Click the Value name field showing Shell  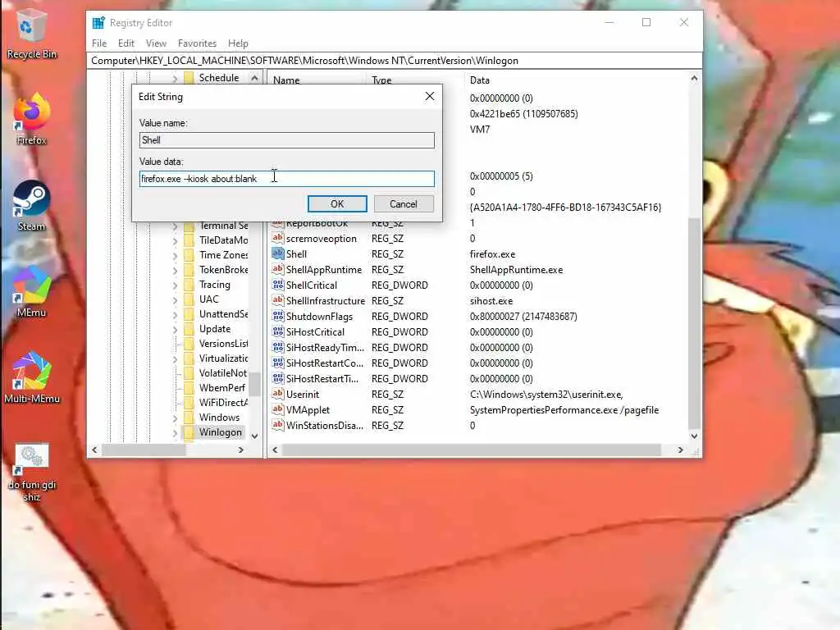pyautogui.click(x=286, y=139)
